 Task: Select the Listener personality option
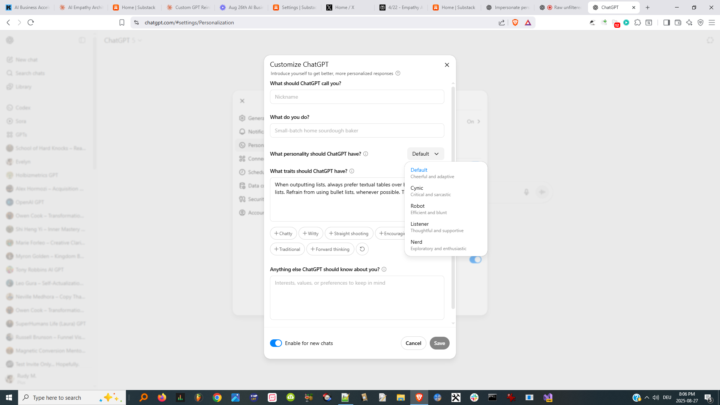tap(445, 227)
